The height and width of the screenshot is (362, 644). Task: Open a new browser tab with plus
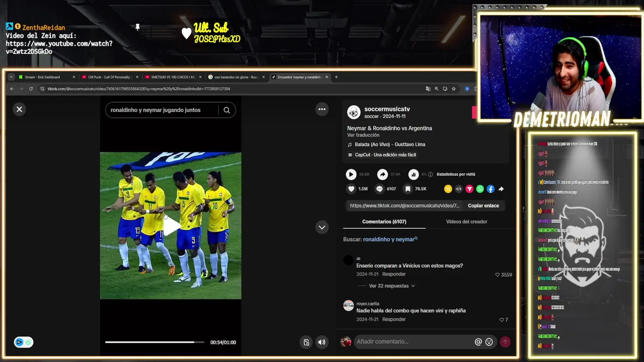336,77
